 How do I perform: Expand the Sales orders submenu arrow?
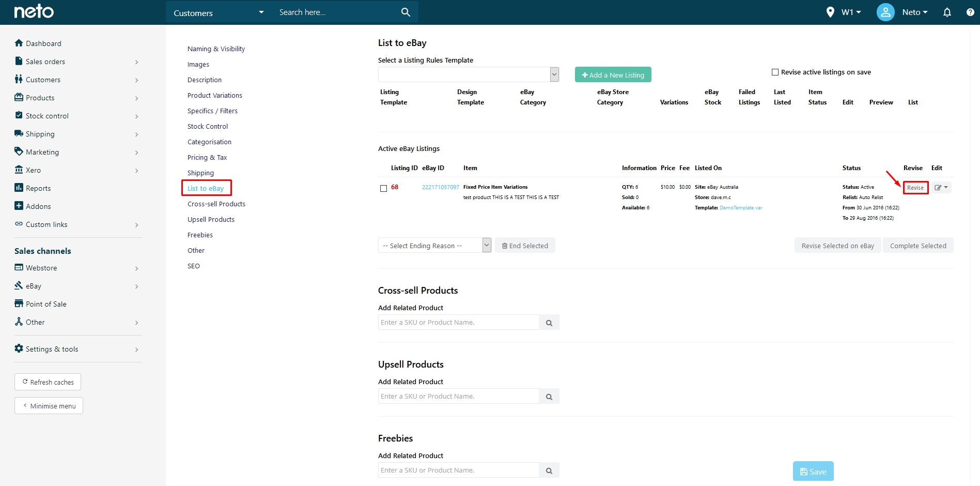(x=136, y=62)
